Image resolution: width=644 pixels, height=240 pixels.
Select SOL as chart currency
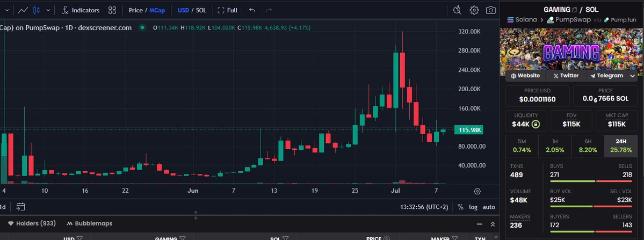pyautogui.click(x=201, y=10)
